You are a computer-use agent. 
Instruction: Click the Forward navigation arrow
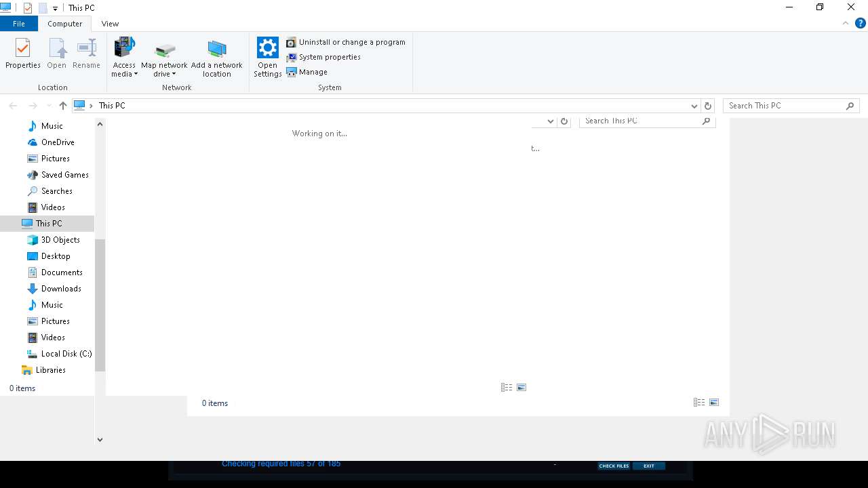point(33,106)
